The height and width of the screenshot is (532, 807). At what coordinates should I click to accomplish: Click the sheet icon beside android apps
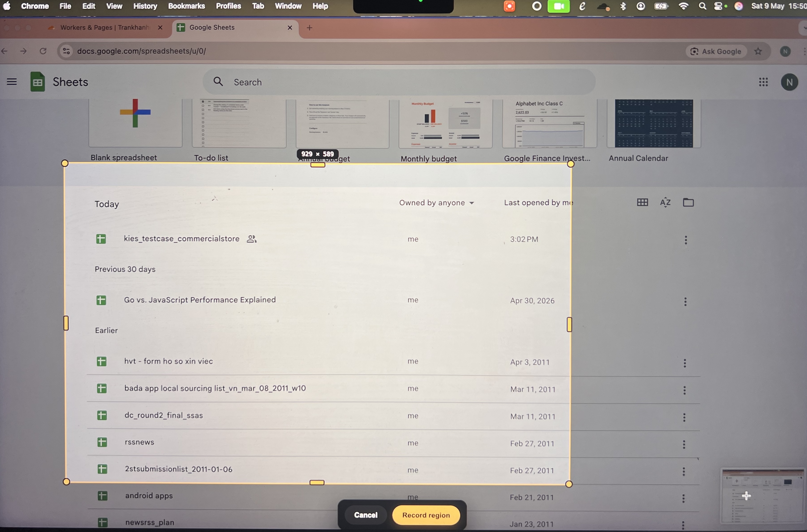click(x=102, y=496)
